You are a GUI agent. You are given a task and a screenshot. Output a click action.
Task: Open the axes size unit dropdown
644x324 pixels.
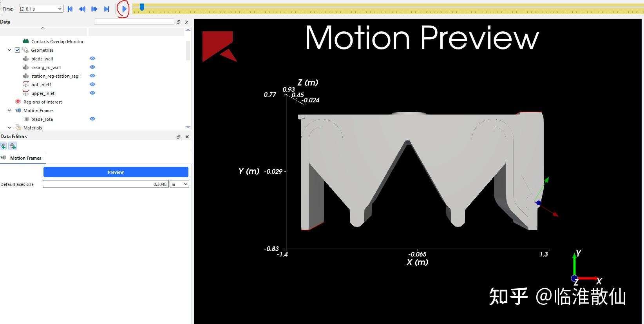tap(179, 184)
